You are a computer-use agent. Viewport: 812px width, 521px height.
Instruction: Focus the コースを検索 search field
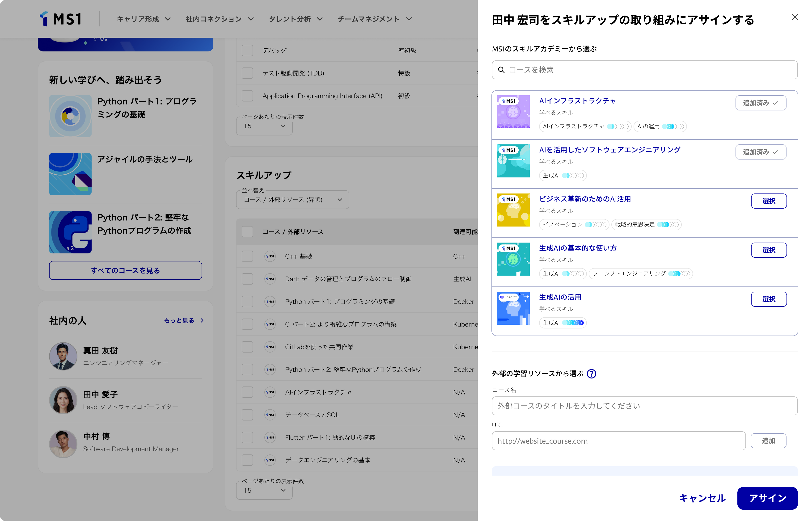pyautogui.click(x=644, y=70)
